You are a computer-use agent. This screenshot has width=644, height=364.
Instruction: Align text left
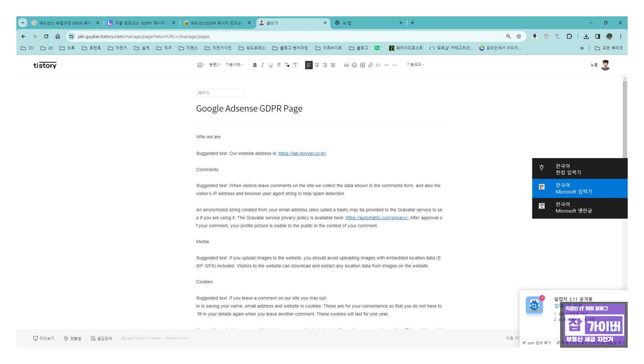tap(309, 65)
